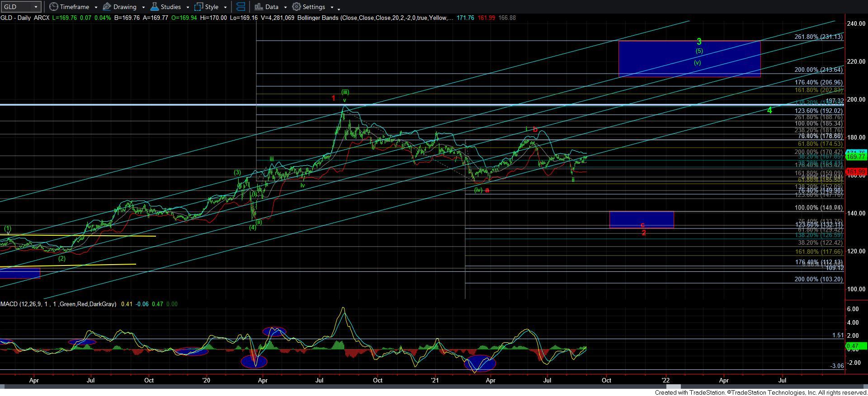Click the 'GLD - Daily ARCX' status text
Image resolution: width=868 pixels, height=396 pixels.
pyautogui.click(x=25, y=18)
